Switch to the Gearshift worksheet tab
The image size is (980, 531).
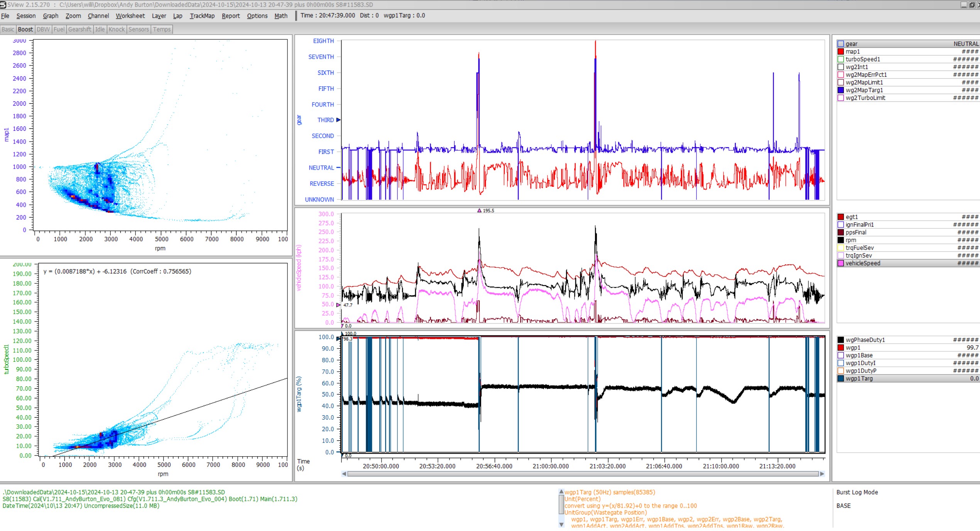tap(79, 29)
